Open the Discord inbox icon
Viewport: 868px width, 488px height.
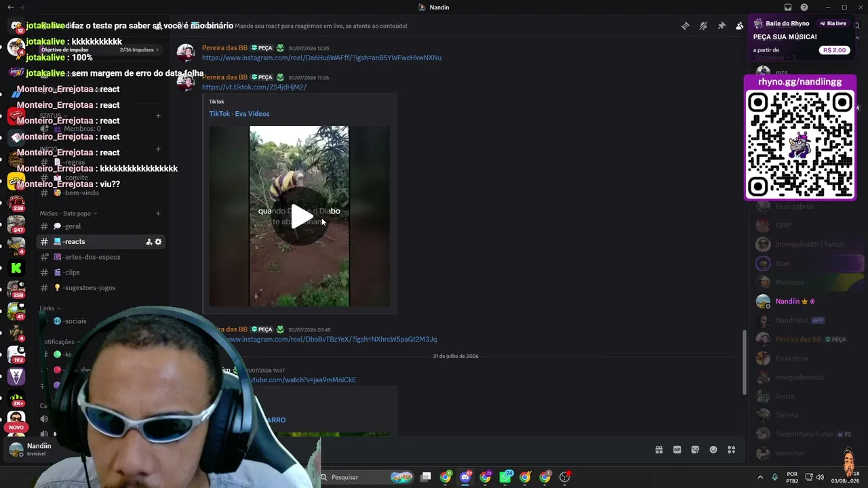788,7
